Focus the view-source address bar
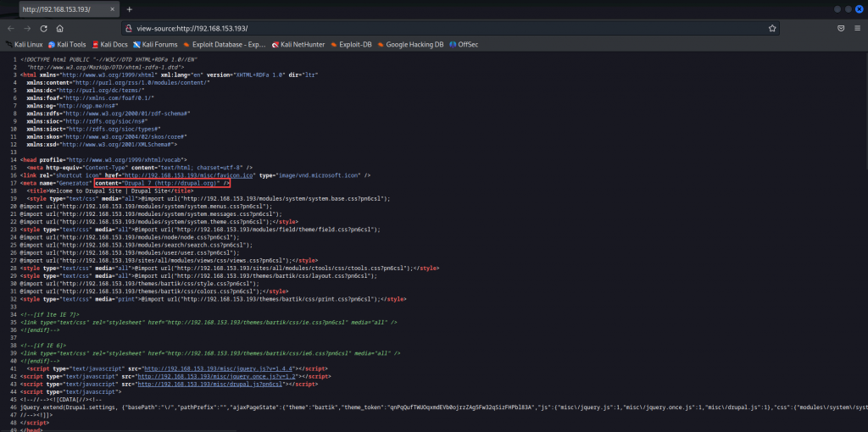The height and width of the screenshot is (432, 868). pyautogui.click(x=450, y=28)
